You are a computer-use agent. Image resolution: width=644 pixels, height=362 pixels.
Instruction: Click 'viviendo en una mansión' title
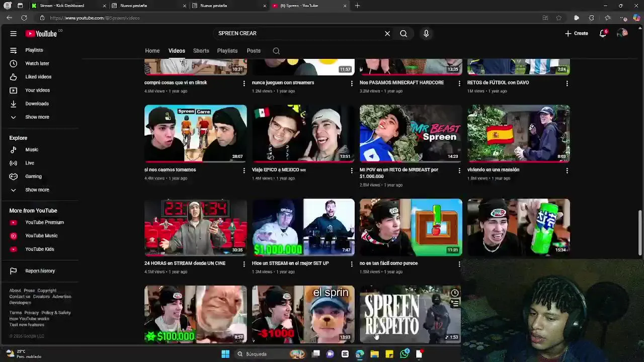click(x=493, y=170)
